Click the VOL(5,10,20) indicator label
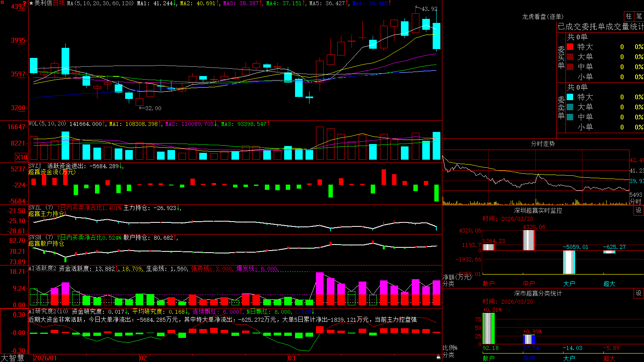Viewport: 644px width, 362px height. (x=47, y=123)
